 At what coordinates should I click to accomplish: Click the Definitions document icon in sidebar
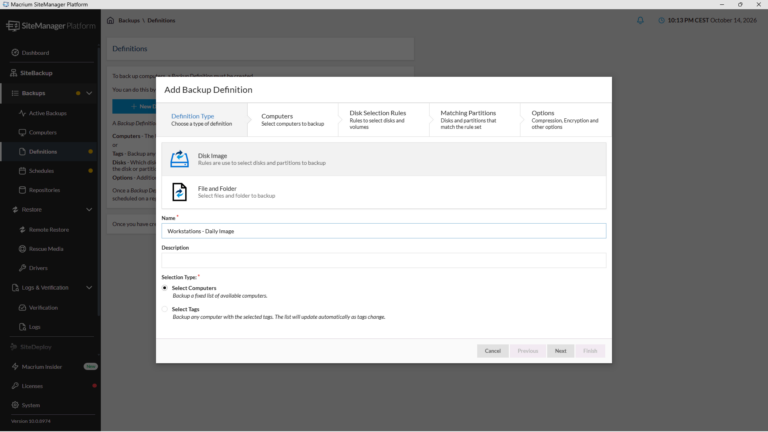[x=22, y=151]
